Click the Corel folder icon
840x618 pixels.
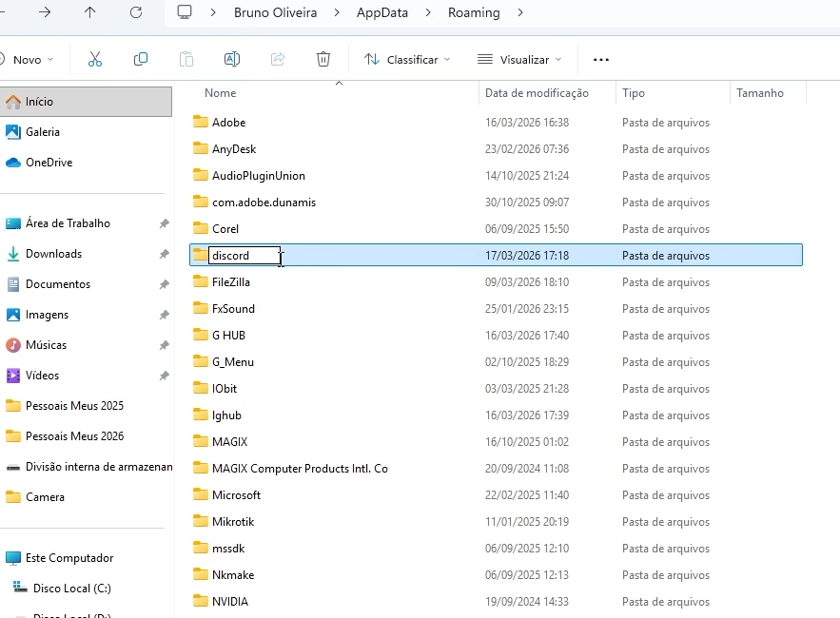(201, 229)
